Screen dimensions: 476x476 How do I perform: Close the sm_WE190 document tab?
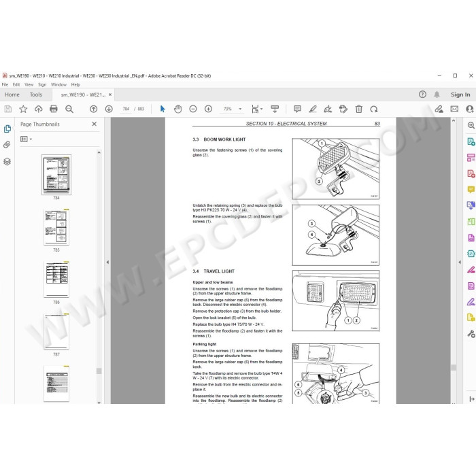(110, 95)
